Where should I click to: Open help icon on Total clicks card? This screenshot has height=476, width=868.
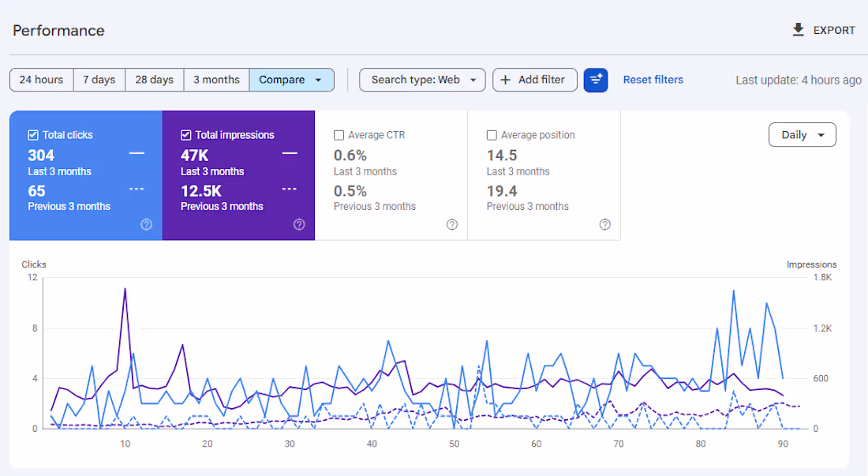146,224
